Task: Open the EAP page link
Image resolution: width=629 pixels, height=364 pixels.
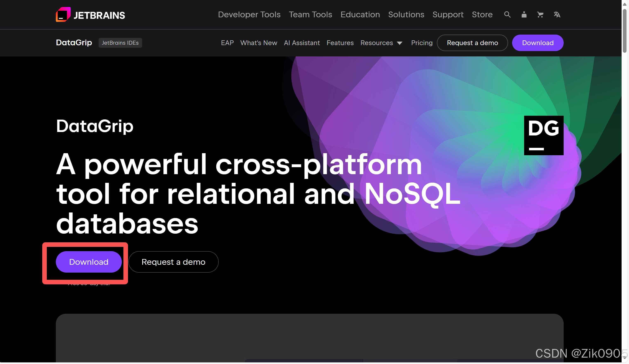Action: tap(227, 43)
